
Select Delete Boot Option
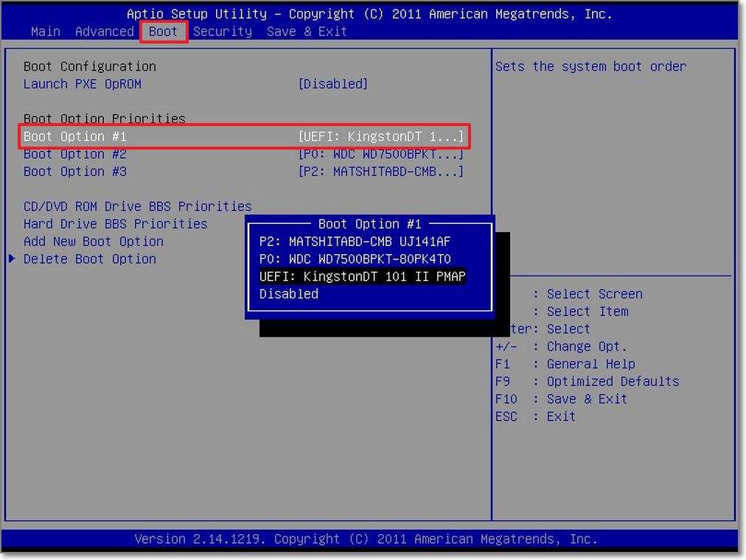[89, 259]
